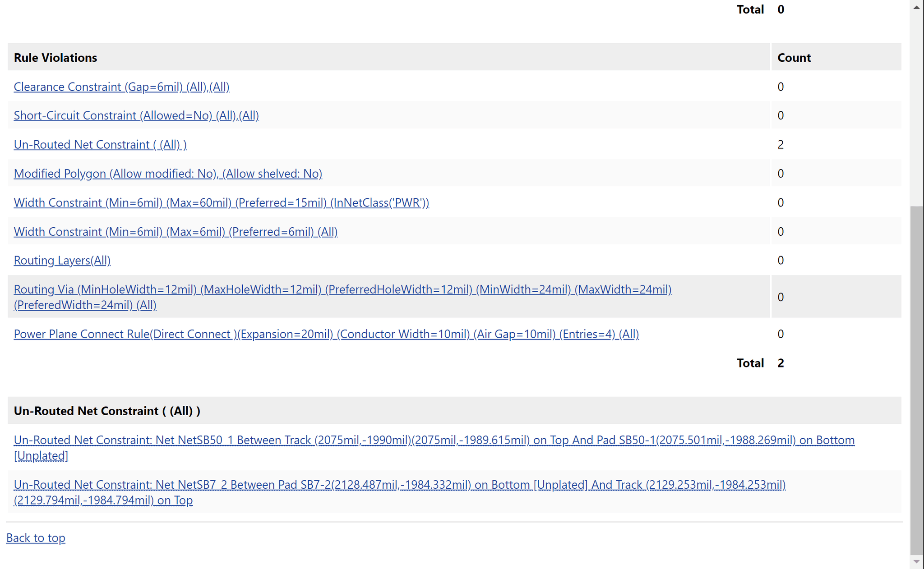Click the Un-Routed Net Constraint section header
The height and width of the screenshot is (569, 924).
point(454,411)
